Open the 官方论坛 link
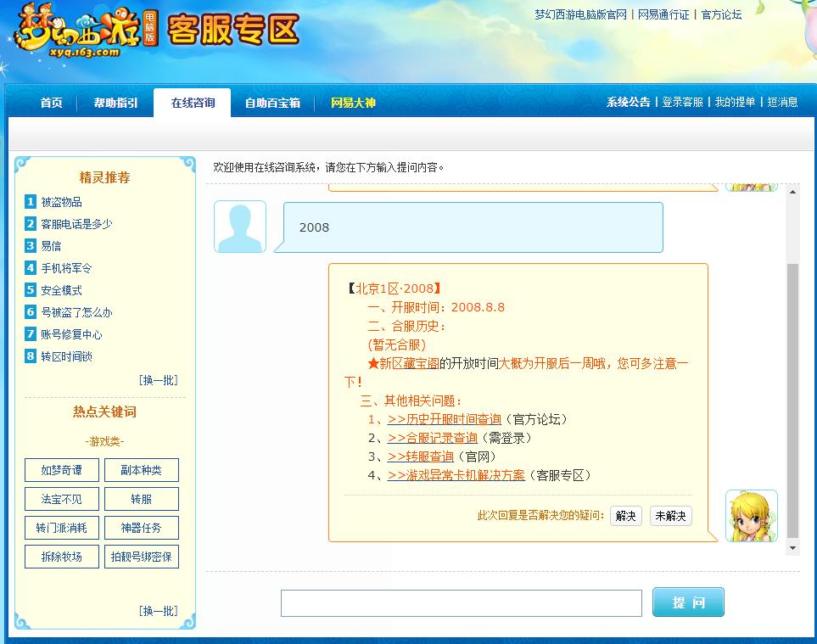Screen dimensions: 817x644 click(x=720, y=15)
